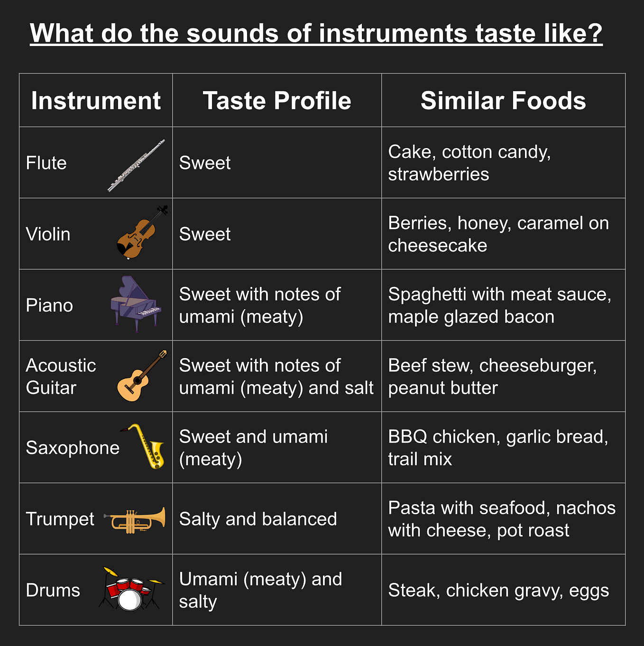Viewport: 644px width, 646px height.
Task: Click the trumpet icon
Action: pyautogui.click(x=135, y=520)
